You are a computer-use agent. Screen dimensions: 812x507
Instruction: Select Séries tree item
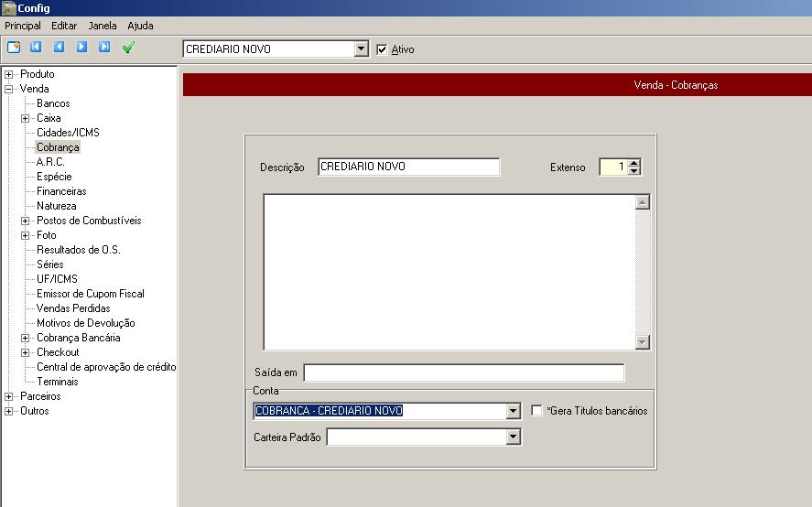pyautogui.click(x=50, y=264)
